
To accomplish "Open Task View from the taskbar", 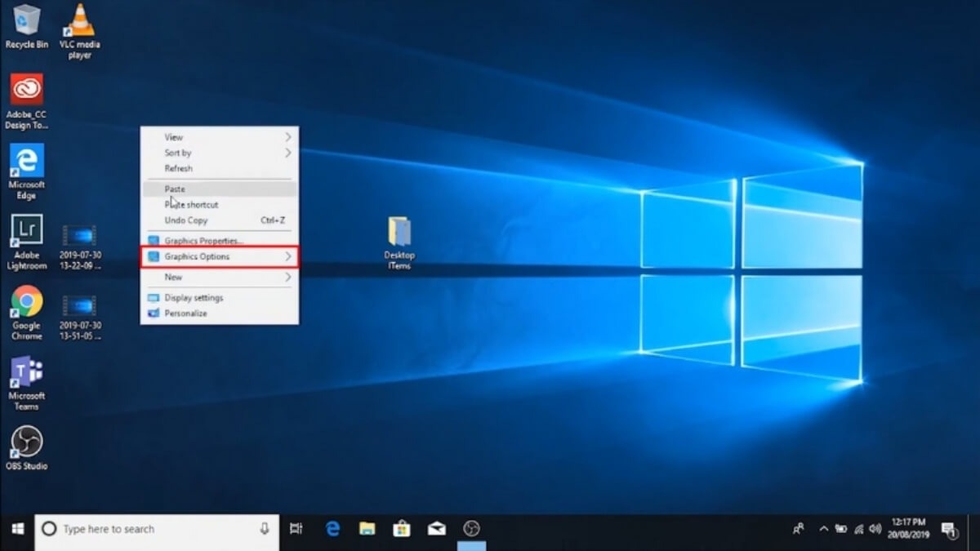I will [296, 529].
